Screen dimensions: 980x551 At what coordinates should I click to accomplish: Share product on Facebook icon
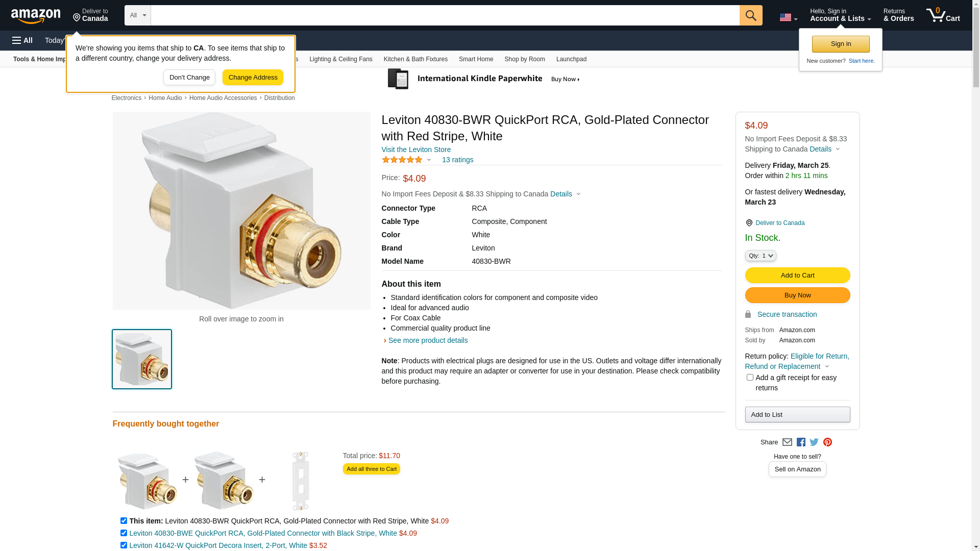coord(801,442)
